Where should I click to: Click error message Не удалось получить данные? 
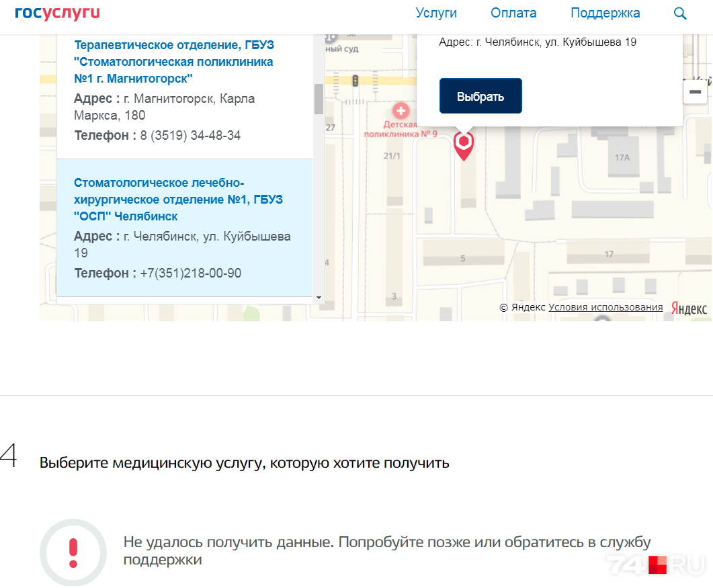387,551
